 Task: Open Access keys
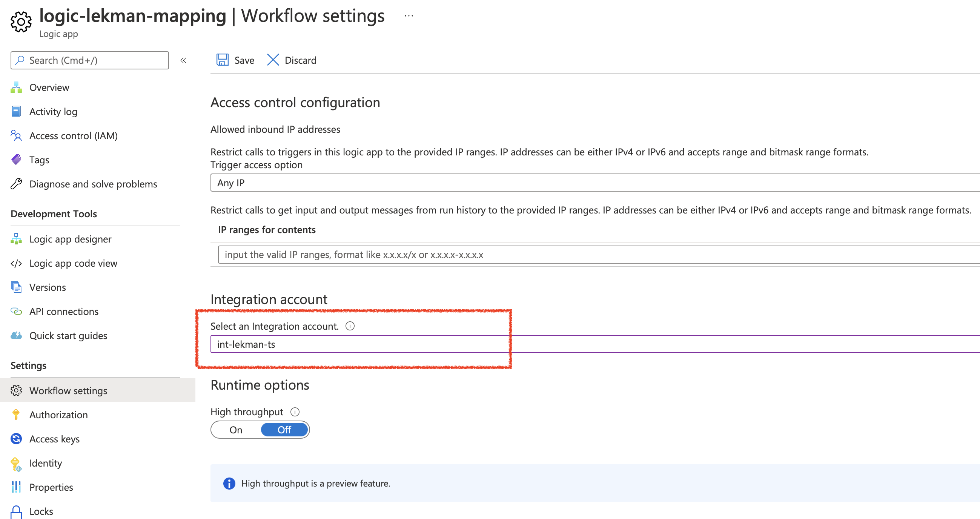tap(54, 439)
